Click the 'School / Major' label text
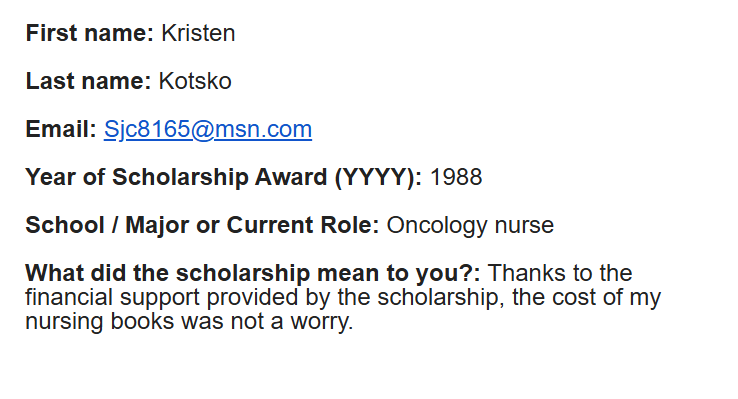Screen dimensions: 738x399 click(107, 225)
